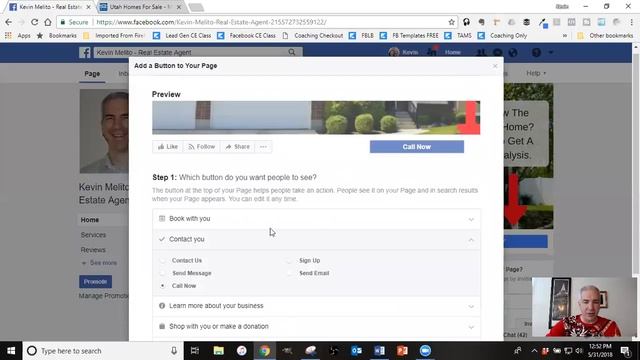Open the Page tab on Facebook page
The height and width of the screenshot is (360, 640).
click(92, 73)
